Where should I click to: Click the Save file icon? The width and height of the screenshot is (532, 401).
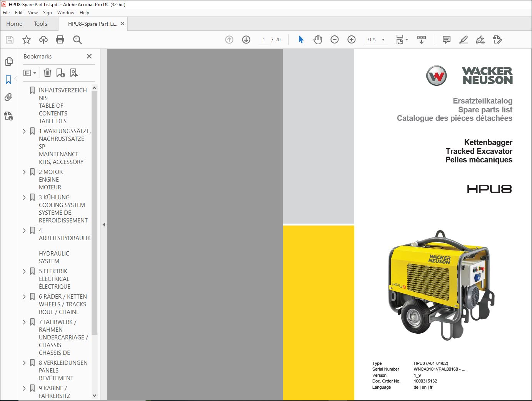(10, 40)
